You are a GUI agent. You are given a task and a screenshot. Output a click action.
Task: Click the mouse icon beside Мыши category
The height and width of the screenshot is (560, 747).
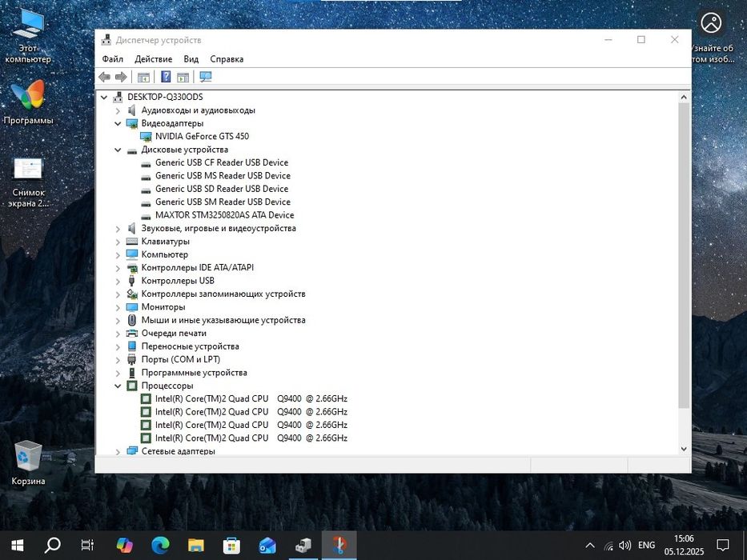[x=132, y=320]
